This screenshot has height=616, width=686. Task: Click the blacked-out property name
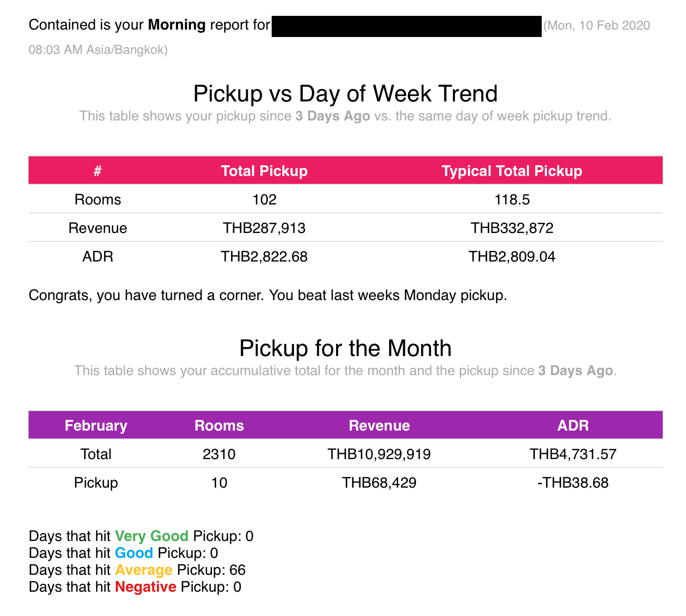click(407, 26)
